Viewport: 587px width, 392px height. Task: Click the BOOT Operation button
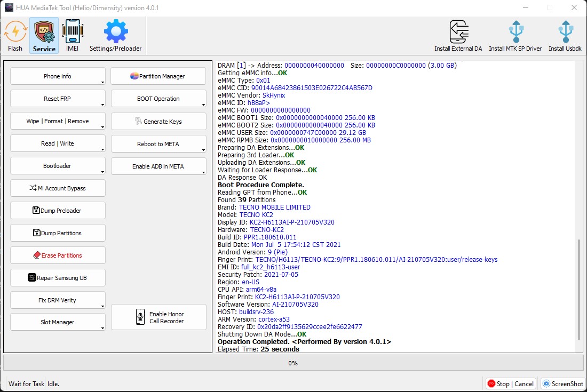158,99
